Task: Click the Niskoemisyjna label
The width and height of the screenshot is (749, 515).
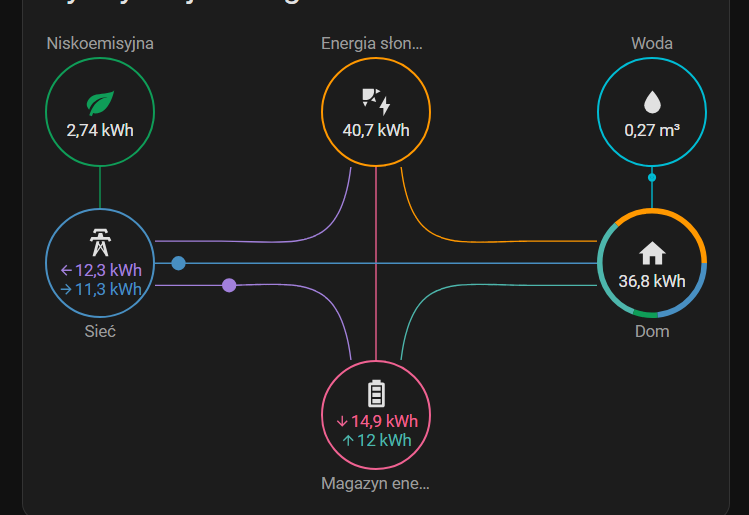Action: pyautogui.click(x=100, y=43)
